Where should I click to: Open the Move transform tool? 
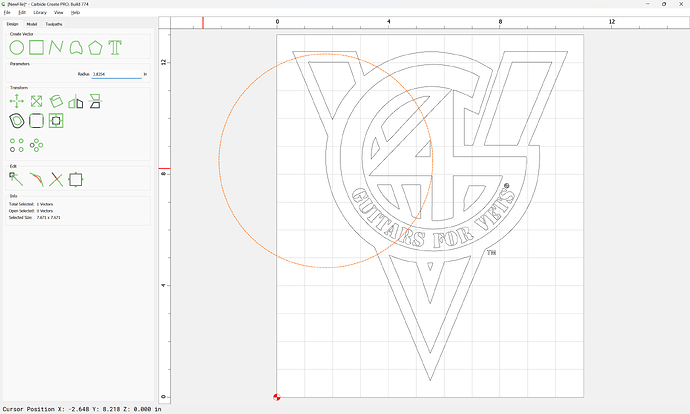[17, 101]
